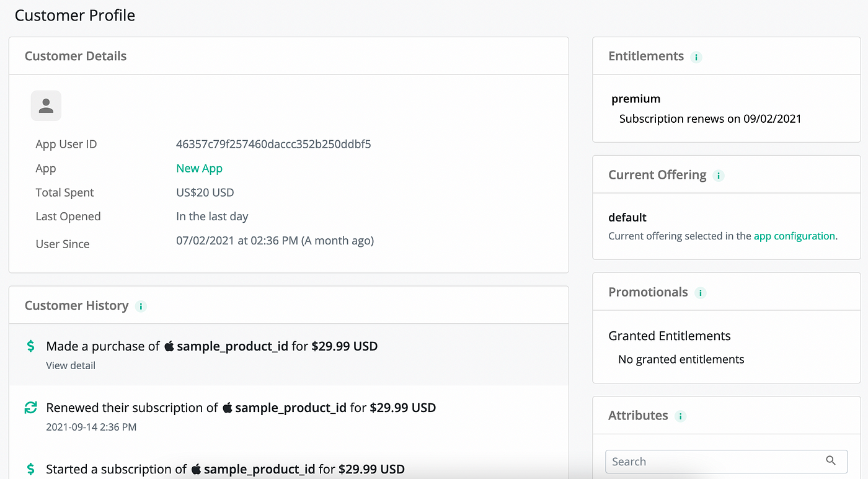Follow the 'app configuration' link
The width and height of the screenshot is (868, 479).
click(x=794, y=236)
